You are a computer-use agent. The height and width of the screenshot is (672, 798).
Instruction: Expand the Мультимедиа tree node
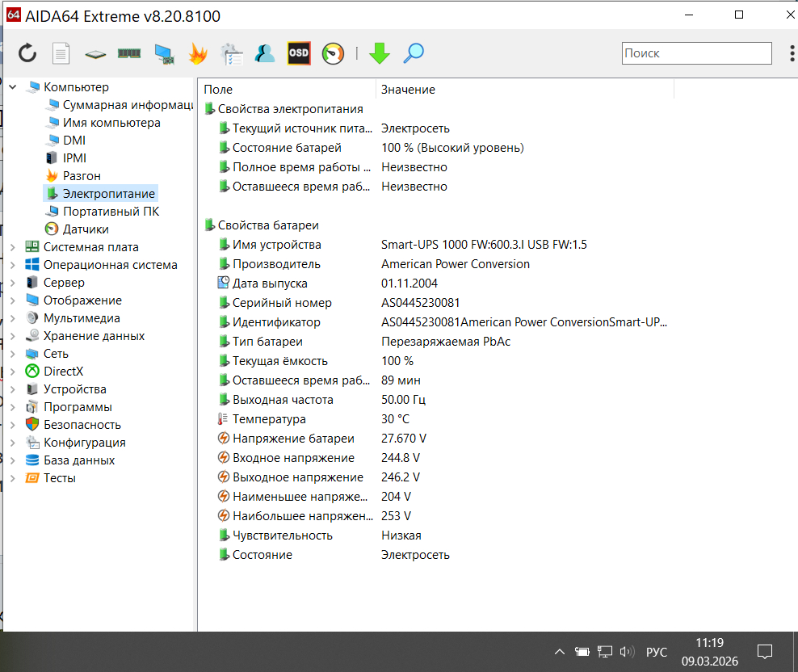(13, 318)
